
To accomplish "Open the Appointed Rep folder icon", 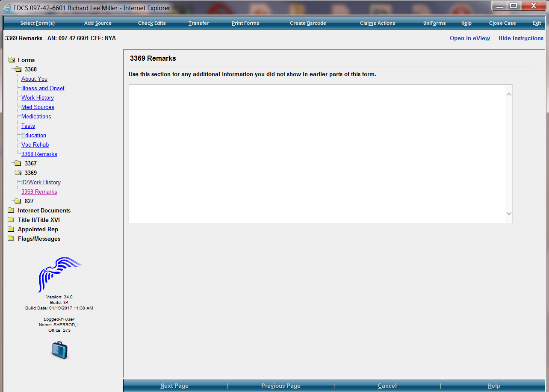I will 11,229.
